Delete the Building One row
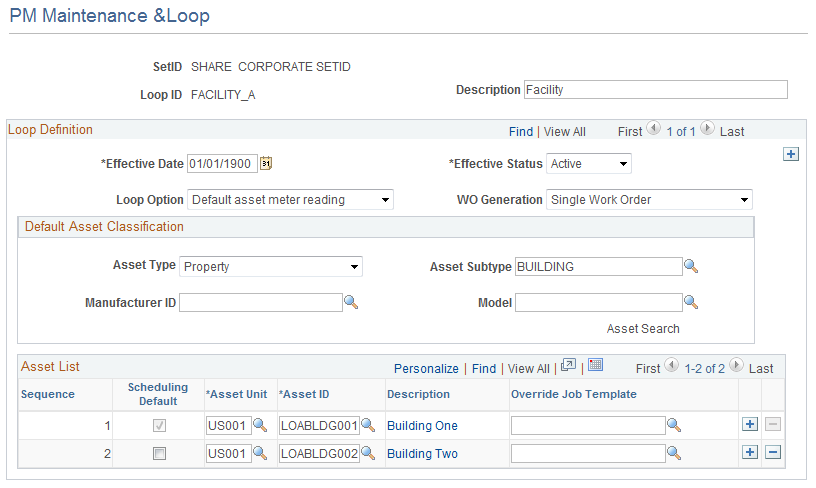Viewport: 816px width, 488px height. click(x=773, y=425)
